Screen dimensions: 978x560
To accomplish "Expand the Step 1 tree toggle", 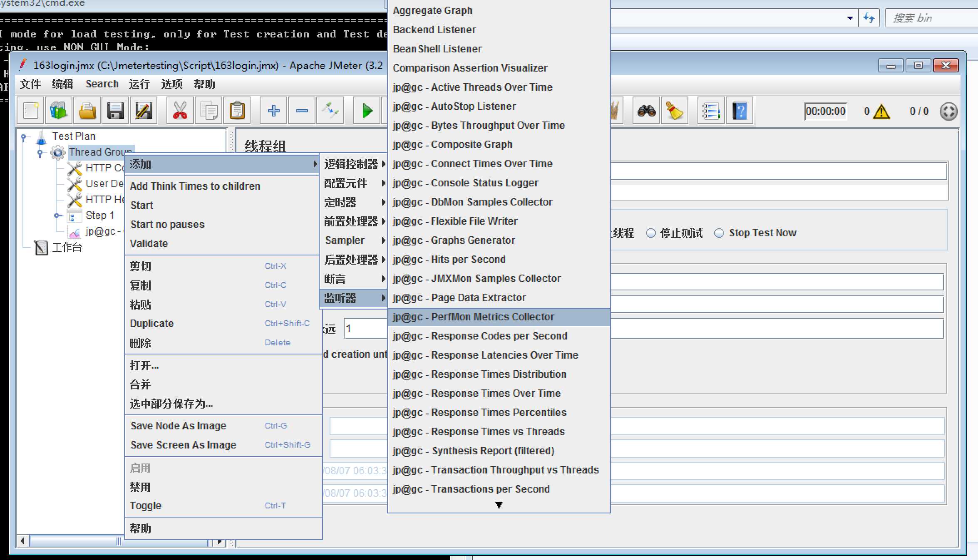I will point(57,216).
